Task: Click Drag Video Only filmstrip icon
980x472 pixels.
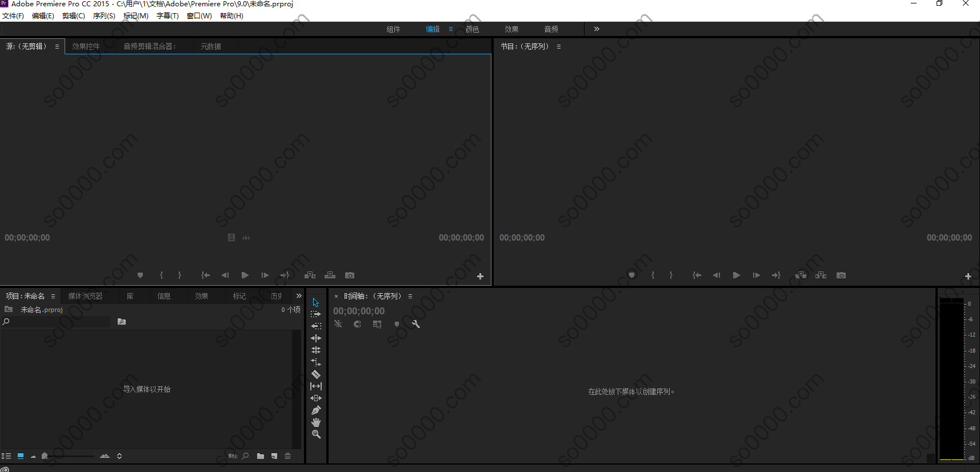Action: click(x=231, y=238)
